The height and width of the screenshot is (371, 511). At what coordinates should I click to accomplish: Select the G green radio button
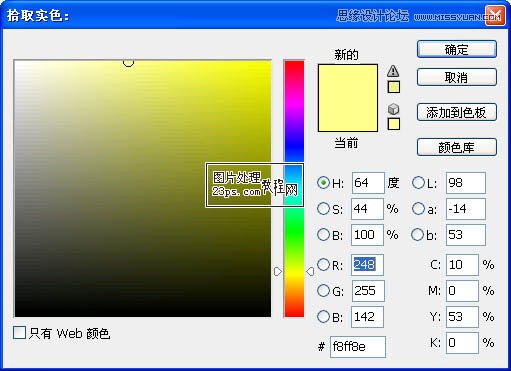tap(323, 291)
